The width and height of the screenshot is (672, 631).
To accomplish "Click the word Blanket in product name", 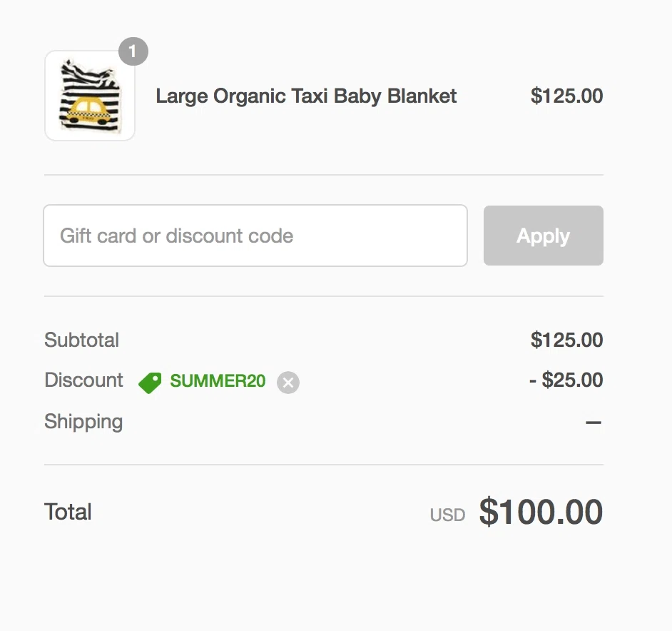I will 422,96.
